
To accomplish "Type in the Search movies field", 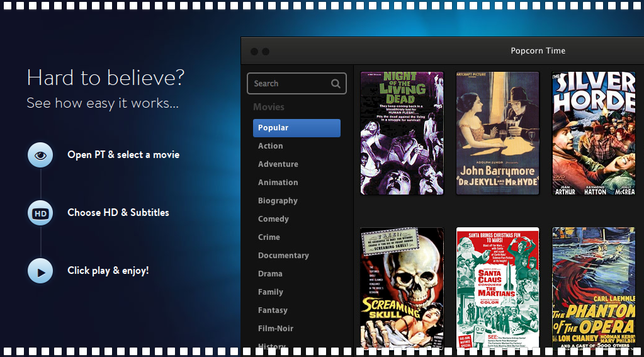I will (288, 84).
